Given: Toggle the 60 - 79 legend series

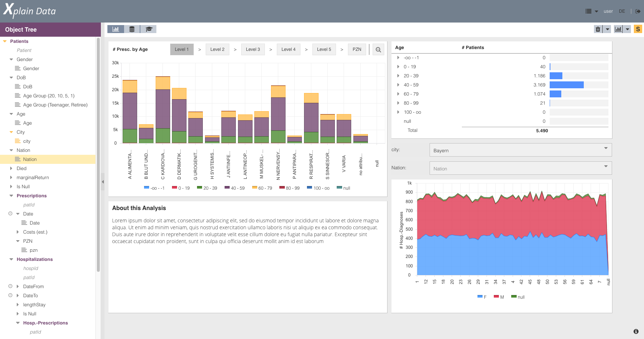Looking at the screenshot, I should (x=262, y=188).
